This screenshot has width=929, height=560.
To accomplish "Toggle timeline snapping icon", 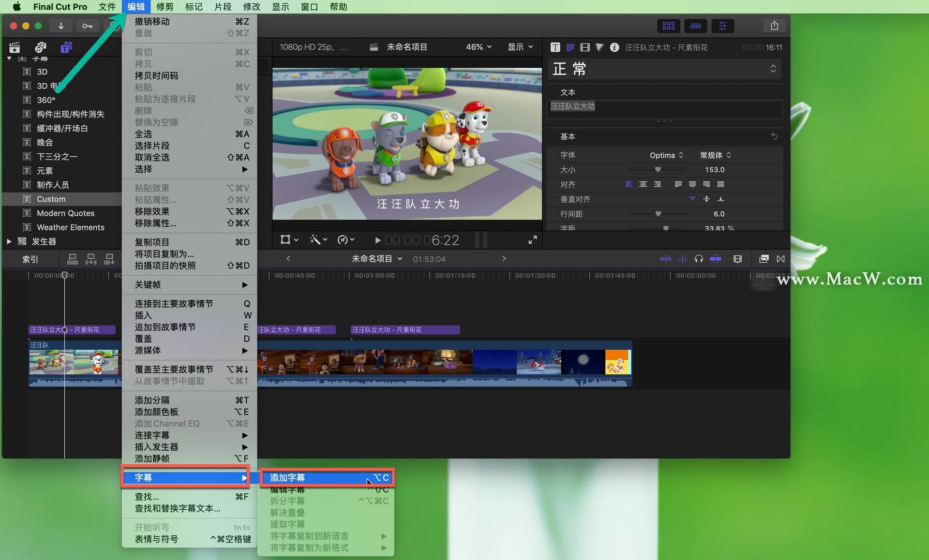I will pos(716,259).
